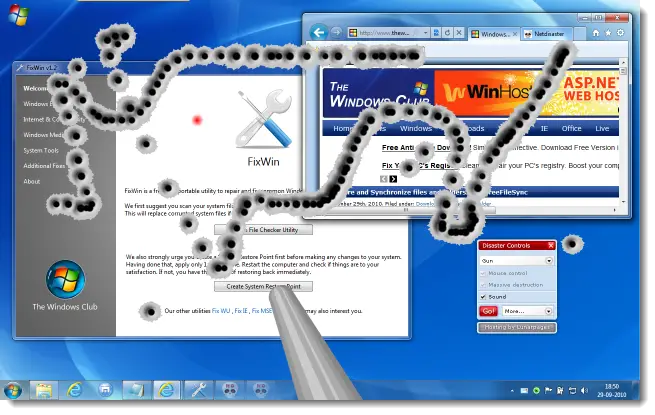Switch to highlighted Internet Explorer taskbar button
The height and width of the screenshot is (415, 655).
[166, 390]
